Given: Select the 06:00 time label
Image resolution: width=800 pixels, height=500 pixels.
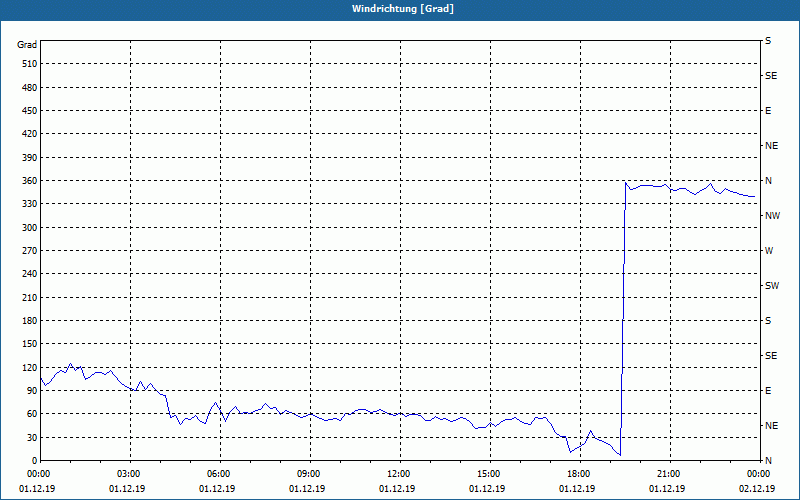Looking at the screenshot, I should (x=220, y=473).
